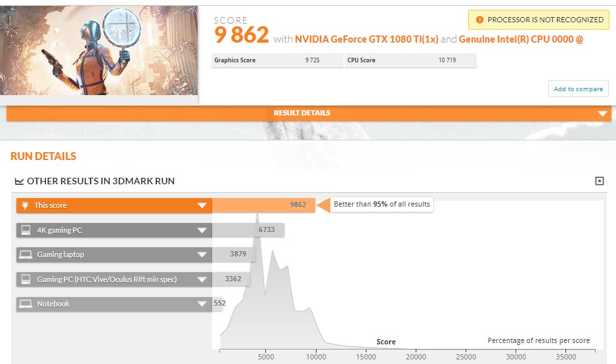This screenshot has height=364, width=616.
Task: Click the Add to compare button
Action: tap(579, 89)
